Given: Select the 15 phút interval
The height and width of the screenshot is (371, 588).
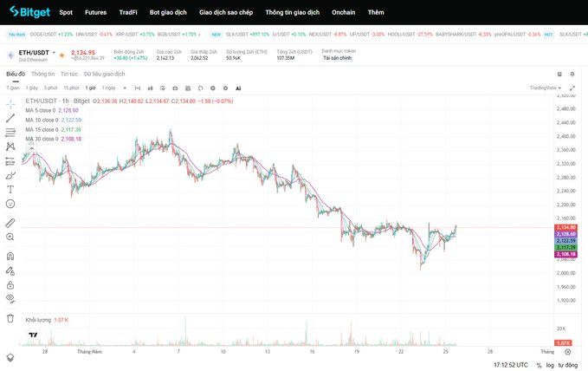Looking at the screenshot, I should point(71,88).
